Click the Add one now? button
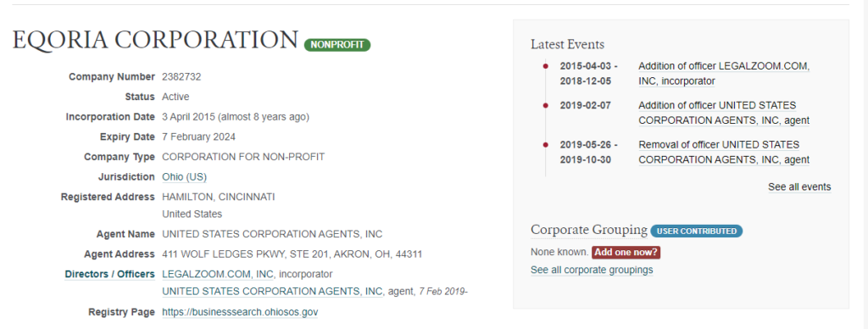Screen dimensions: 868x329 (626, 252)
